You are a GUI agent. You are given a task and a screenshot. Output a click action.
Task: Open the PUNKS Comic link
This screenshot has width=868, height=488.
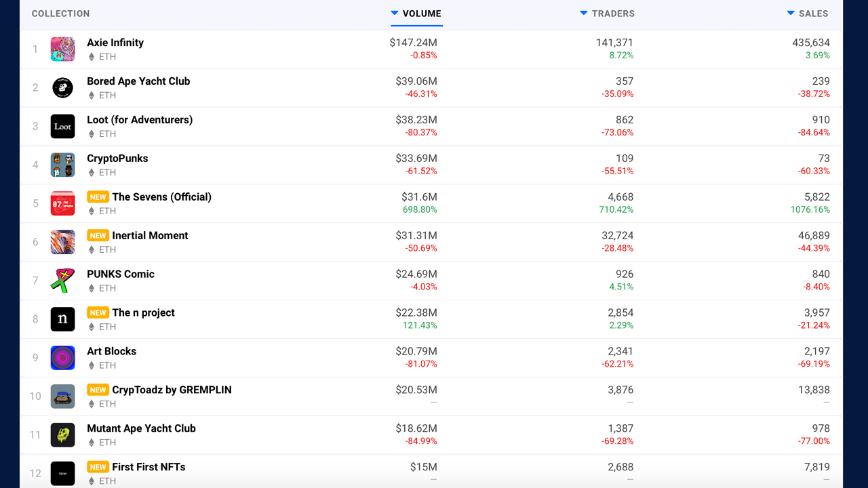click(x=121, y=274)
